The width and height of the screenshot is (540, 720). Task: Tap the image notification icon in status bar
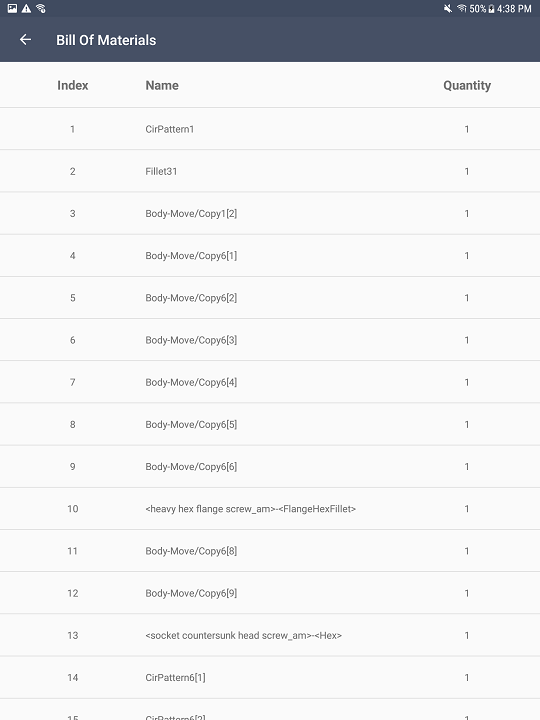tap(12, 8)
